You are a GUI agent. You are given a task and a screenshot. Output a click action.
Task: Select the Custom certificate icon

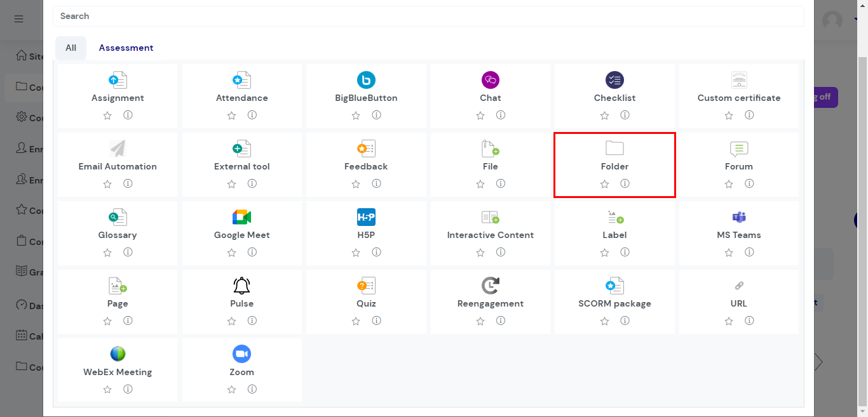click(x=739, y=80)
